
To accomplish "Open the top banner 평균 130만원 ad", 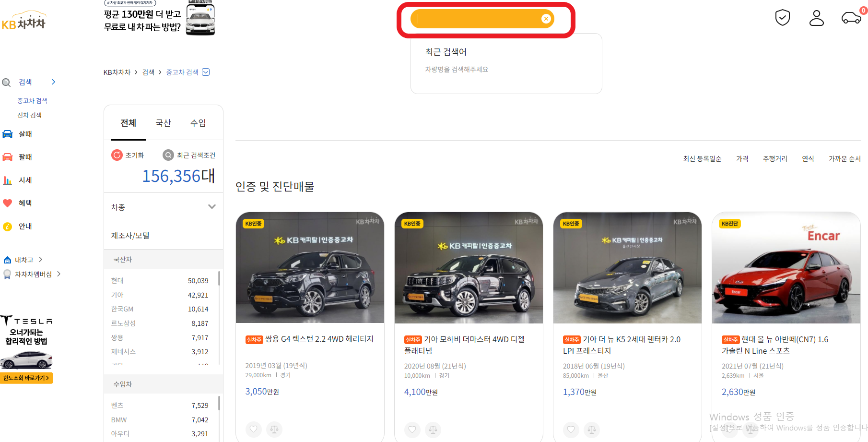I will pyautogui.click(x=159, y=18).
